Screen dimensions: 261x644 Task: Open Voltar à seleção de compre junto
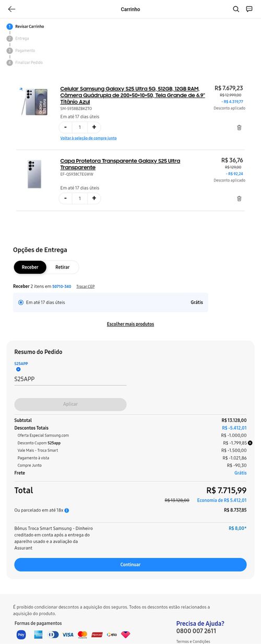[89, 138]
